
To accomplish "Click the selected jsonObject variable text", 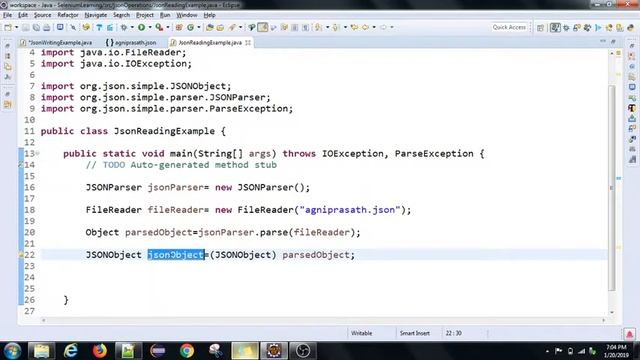I will (x=176, y=255).
